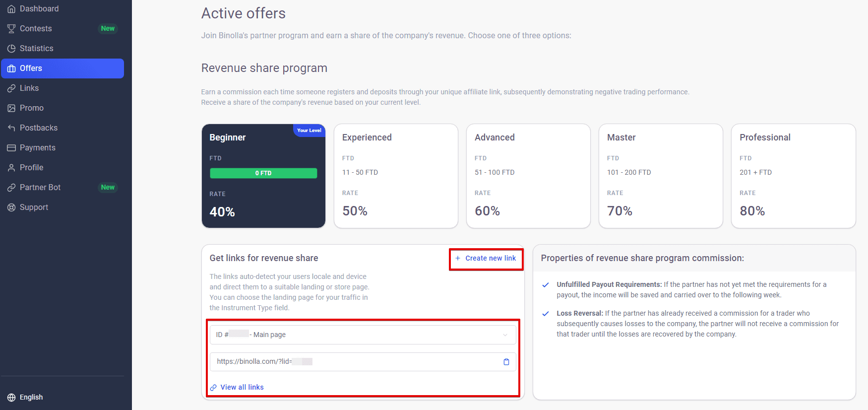Select the Experienced level card
Screen dimensions: 868x410
pyautogui.click(x=396, y=176)
